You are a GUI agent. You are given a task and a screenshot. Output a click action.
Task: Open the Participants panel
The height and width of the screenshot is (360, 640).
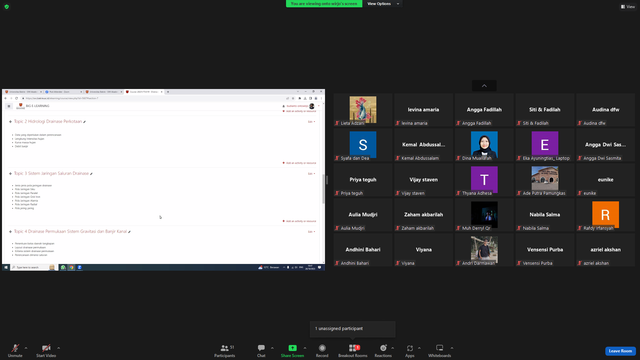225,350
